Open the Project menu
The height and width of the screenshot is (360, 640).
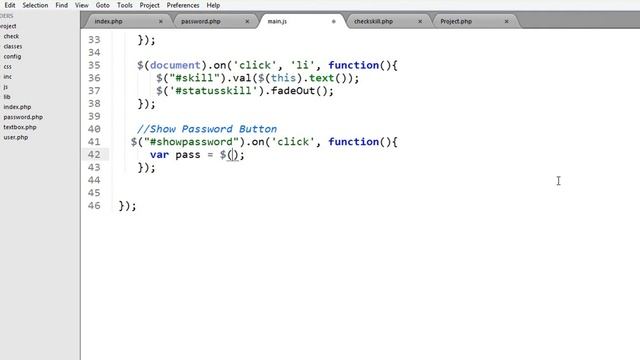coord(149,5)
